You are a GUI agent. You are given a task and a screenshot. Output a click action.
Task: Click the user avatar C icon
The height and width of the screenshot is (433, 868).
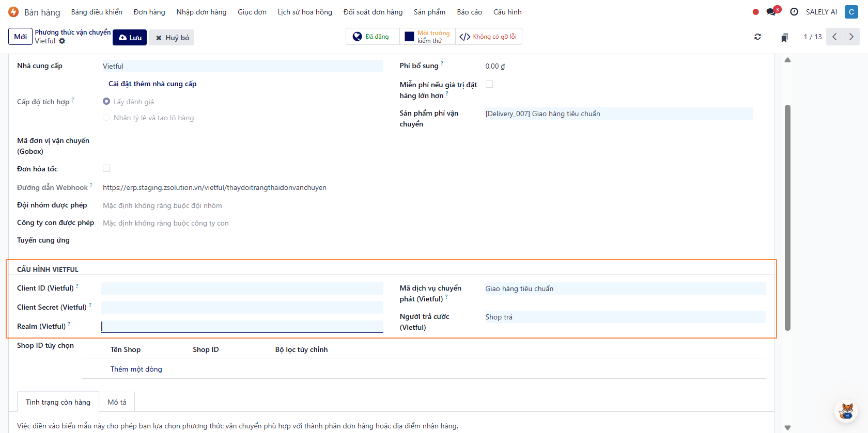click(x=851, y=12)
